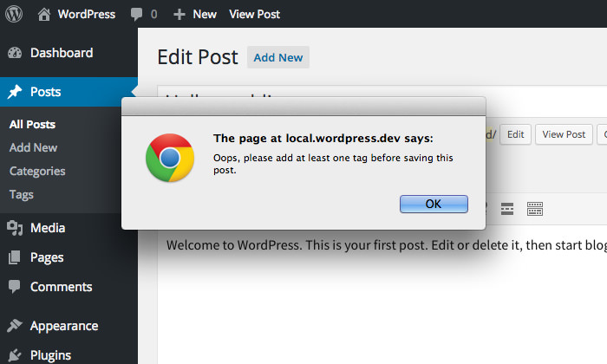Image resolution: width=607 pixels, height=364 pixels.
Task: Click the Dashboard gauge icon
Action: pyautogui.click(x=15, y=53)
